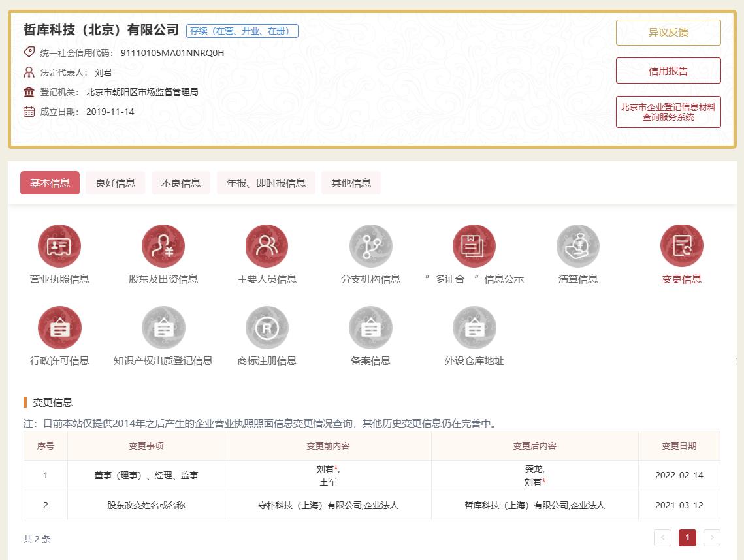Open the 清算信息 icon
Screen dimensions: 744x560
tap(577, 246)
